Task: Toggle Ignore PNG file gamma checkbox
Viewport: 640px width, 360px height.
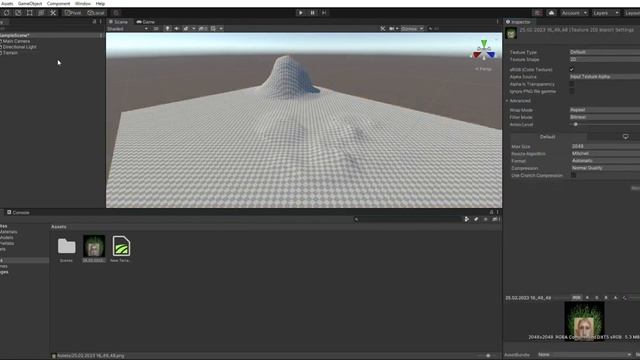Action: (x=572, y=91)
